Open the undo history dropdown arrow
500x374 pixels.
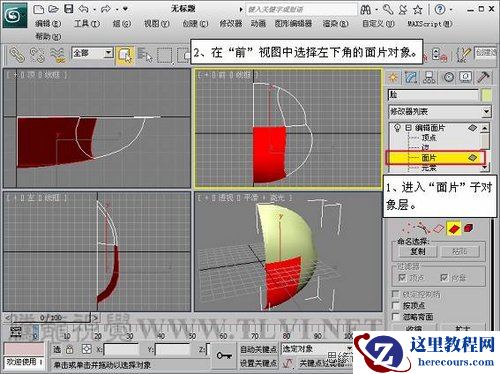click(95, 10)
